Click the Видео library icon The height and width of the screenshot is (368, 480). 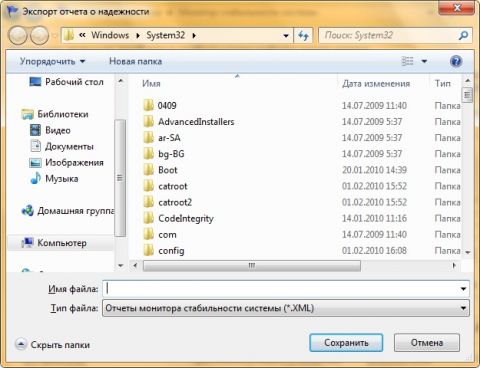35,130
